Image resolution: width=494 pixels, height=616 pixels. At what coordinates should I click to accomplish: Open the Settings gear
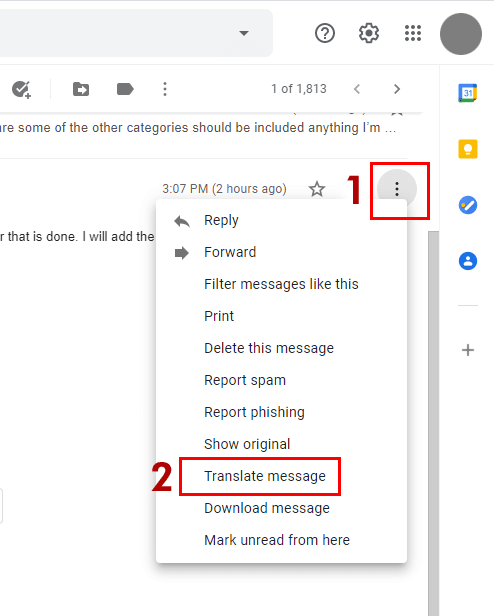pos(369,33)
